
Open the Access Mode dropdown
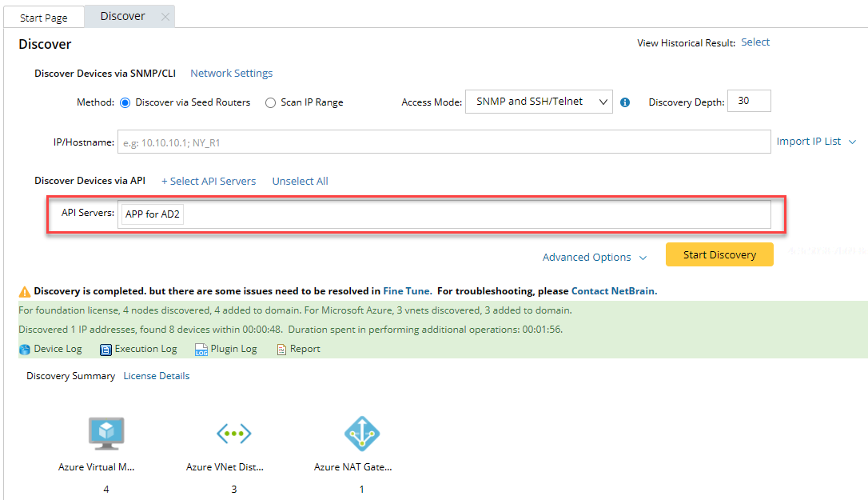pos(538,101)
